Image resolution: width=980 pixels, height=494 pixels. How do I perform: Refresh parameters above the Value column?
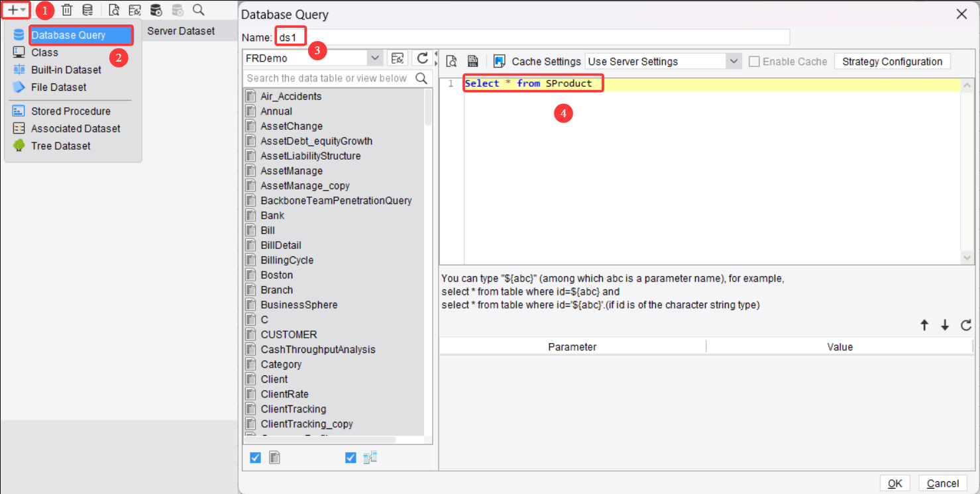965,325
